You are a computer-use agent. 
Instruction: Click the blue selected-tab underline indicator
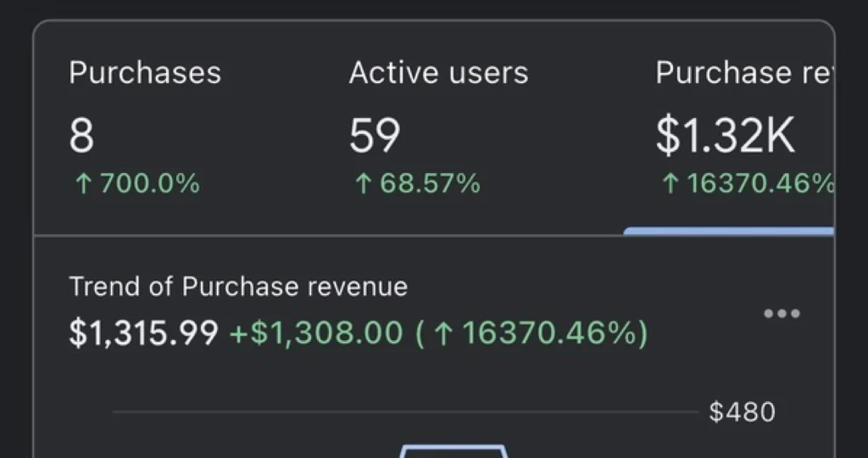tap(729, 231)
